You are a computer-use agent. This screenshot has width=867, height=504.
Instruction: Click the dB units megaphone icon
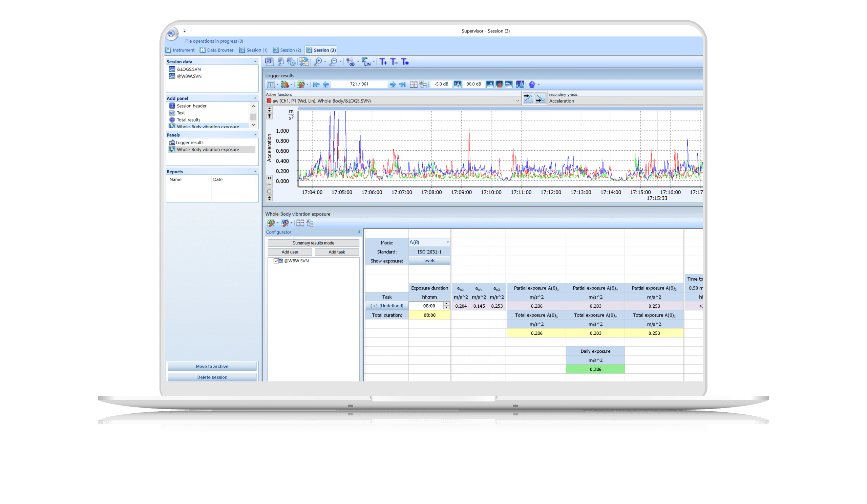click(350, 62)
